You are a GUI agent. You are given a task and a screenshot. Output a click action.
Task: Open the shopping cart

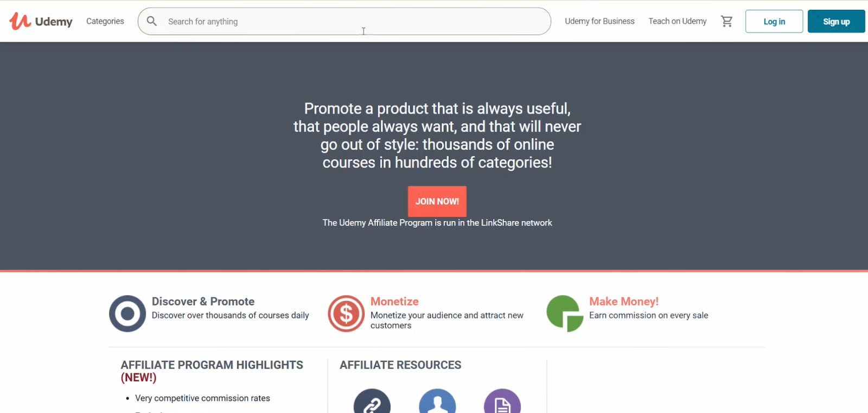point(726,21)
